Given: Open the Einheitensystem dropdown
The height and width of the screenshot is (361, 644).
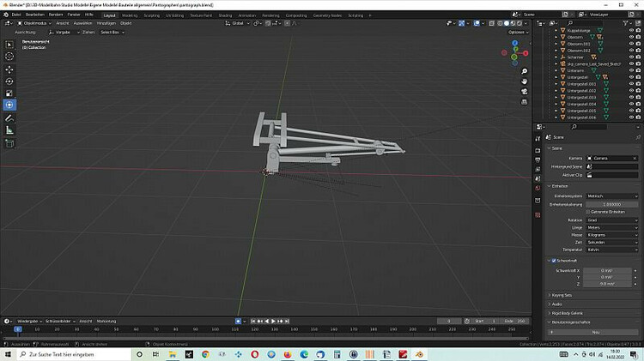Looking at the screenshot, I should pyautogui.click(x=612, y=196).
